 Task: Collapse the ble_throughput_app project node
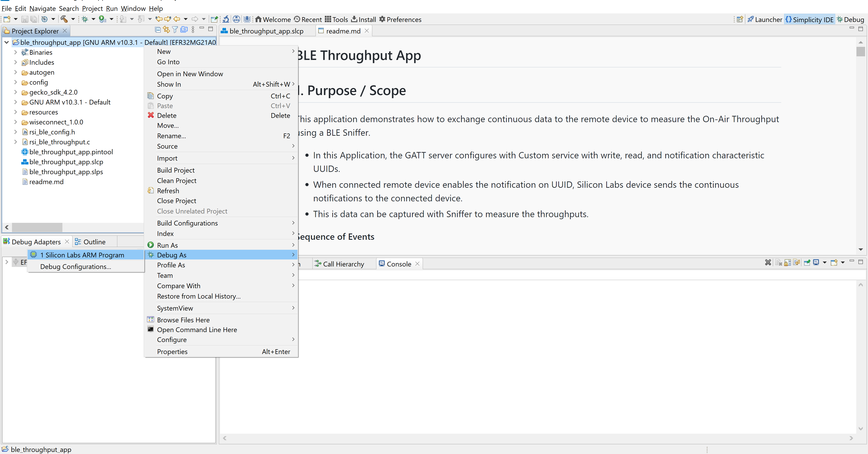point(6,42)
